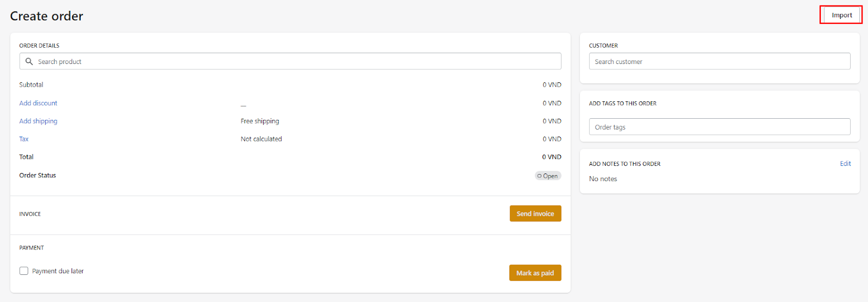Click the Order Status label
This screenshot has width=868, height=302.
click(x=37, y=175)
